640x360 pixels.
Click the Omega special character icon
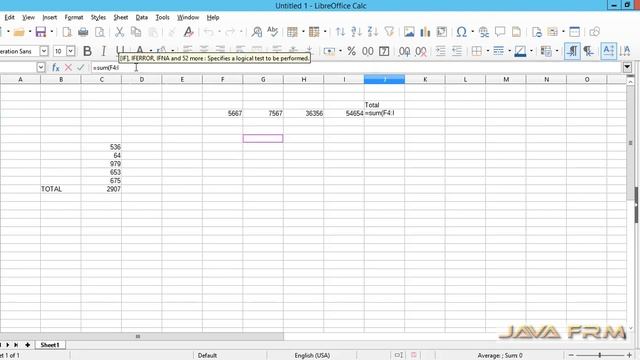pos(462,32)
